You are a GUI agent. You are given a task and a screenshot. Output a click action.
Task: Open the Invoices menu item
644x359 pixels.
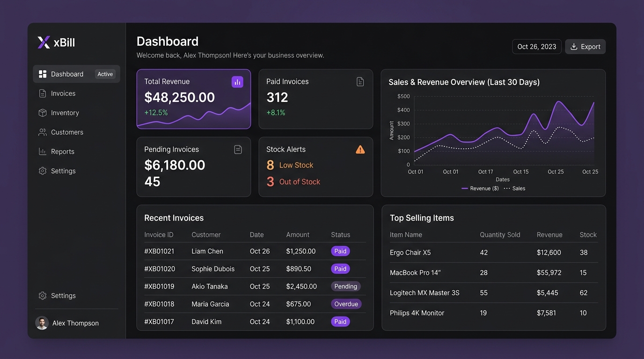pos(76,93)
